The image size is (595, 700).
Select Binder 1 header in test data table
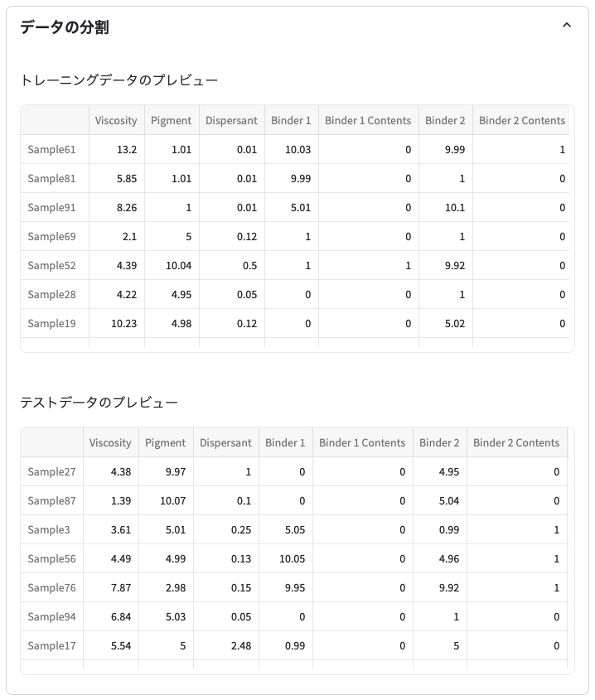pyautogui.click(x=285, y=442)
